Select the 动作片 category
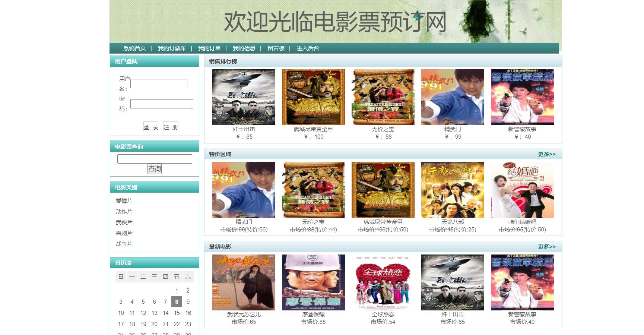Image resolution: width=644 pixels, height=335 pixels. (124, 212)
